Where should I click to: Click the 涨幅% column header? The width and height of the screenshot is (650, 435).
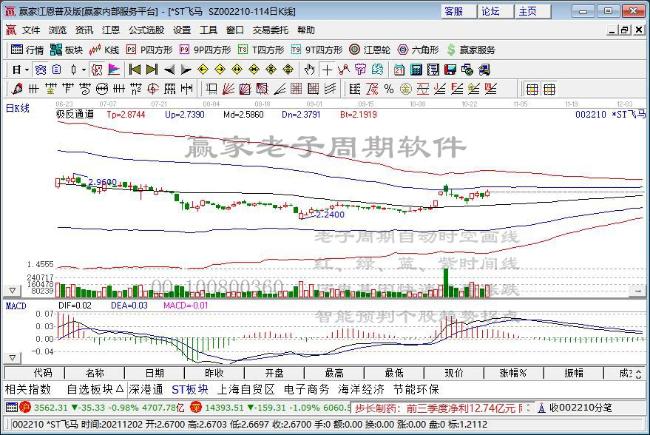coord(513,373)
